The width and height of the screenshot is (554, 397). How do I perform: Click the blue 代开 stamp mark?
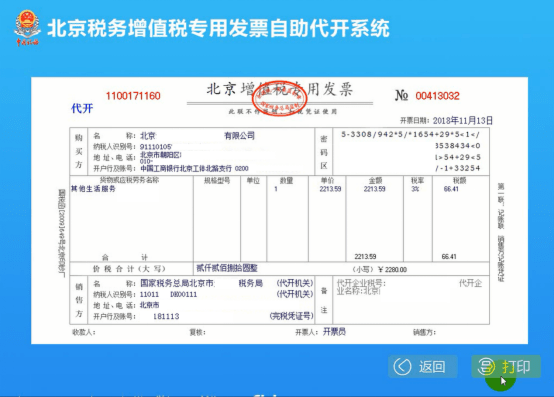pyautogui.click(x=82, y=108)
